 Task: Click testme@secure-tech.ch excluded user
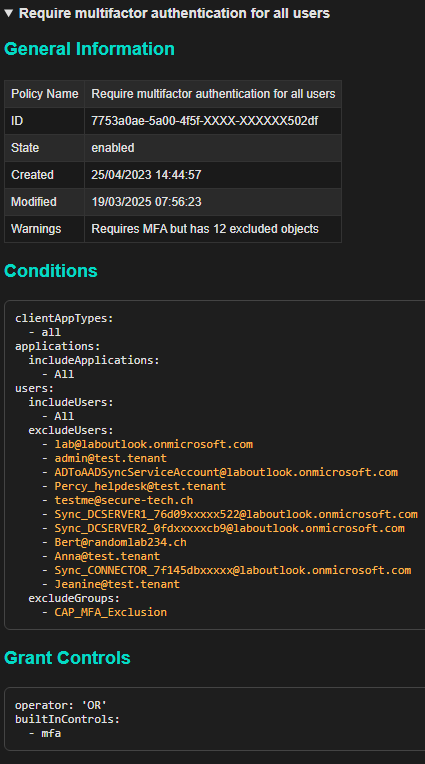point(124,500)
